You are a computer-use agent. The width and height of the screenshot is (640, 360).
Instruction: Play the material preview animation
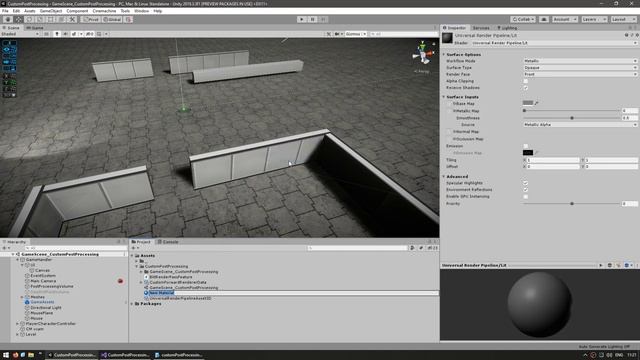601,265
